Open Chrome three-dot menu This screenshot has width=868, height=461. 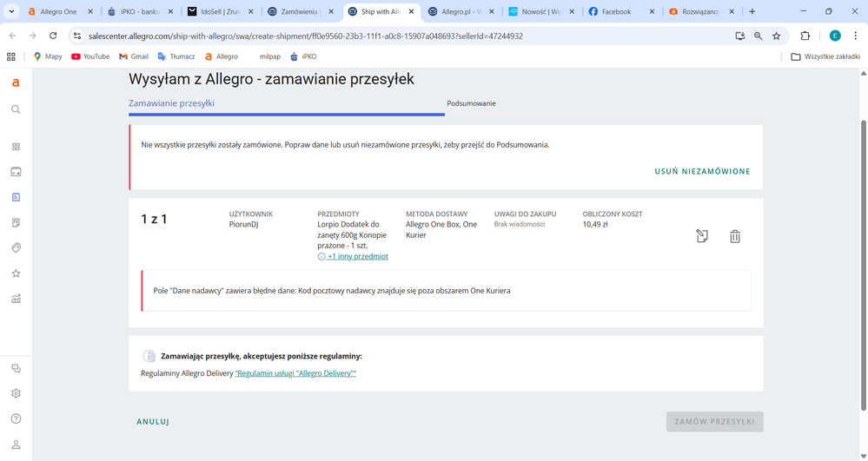pos(855,36)
